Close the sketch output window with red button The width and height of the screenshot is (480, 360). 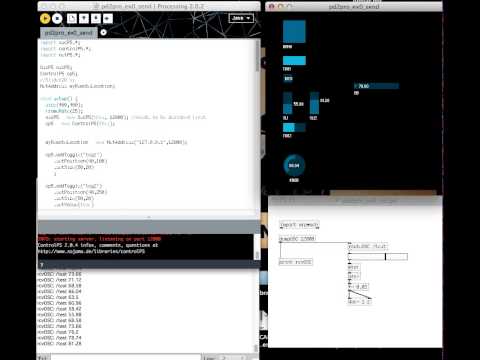pyautogui.click(x=271, y=6)
